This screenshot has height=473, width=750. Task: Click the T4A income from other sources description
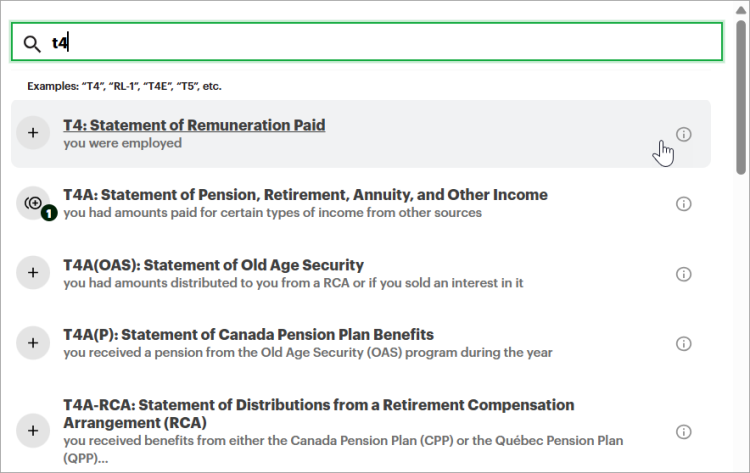(x=272, y=213)
